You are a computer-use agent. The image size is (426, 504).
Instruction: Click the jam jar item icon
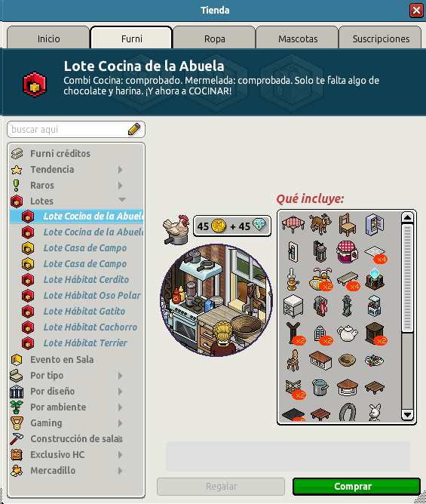(348, 252)
